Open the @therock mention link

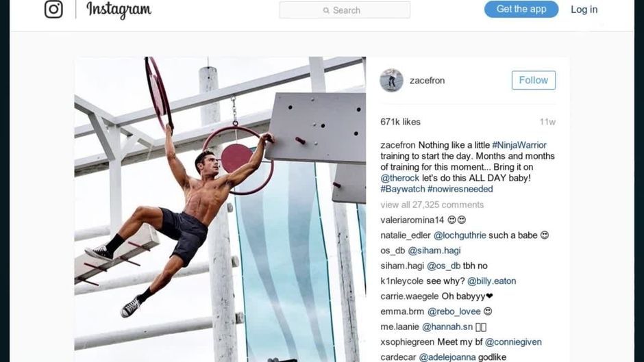pos(399,178)
